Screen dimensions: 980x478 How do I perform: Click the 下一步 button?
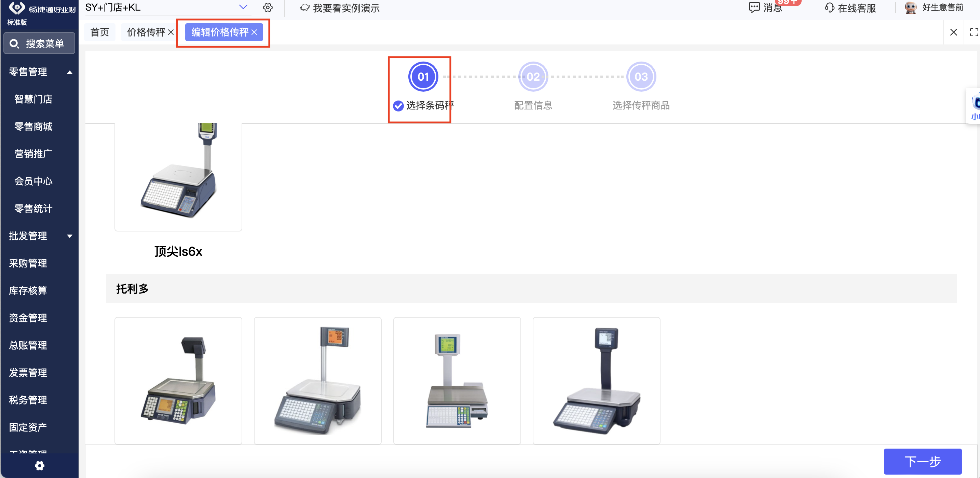[x=923, y=462]
